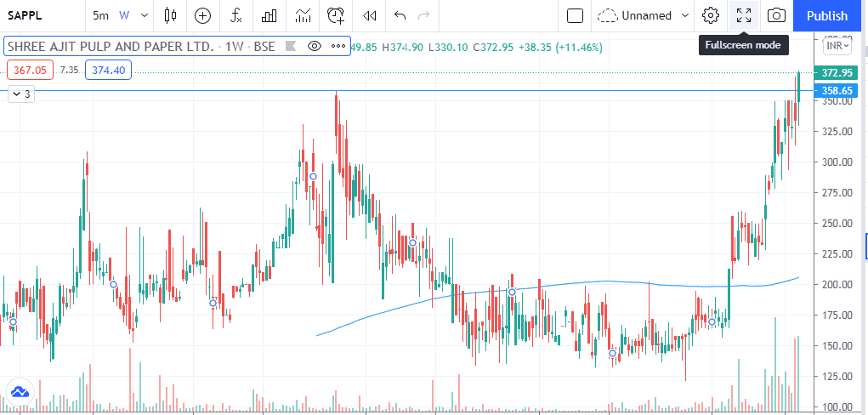Open the Unnamed layout dropdown chevron
The image size is (868, 415).
[x=685, y=15]
